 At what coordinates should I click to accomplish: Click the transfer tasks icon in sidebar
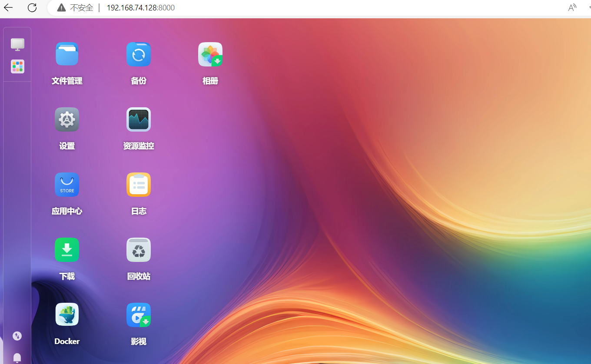(17, 336)
